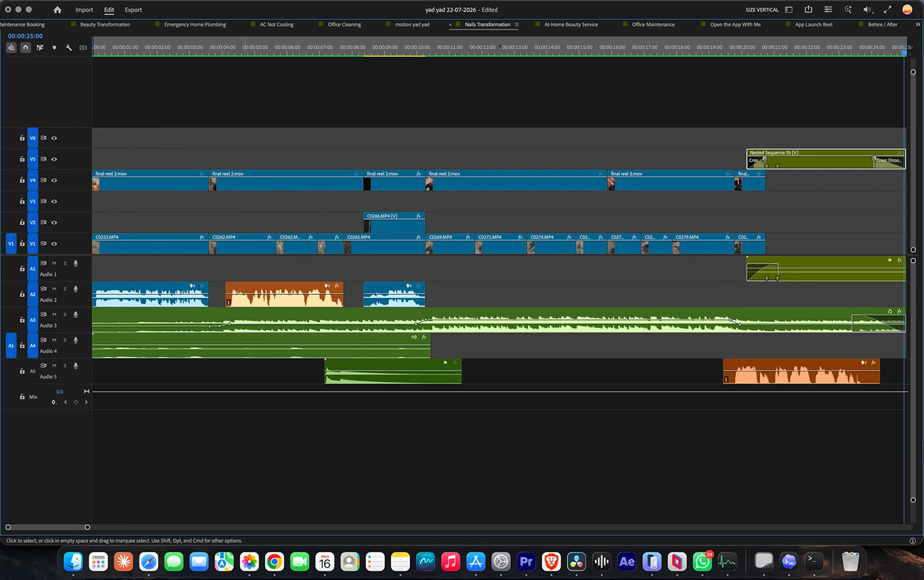Screen dimensions: 924x580
Task: Open Premiere Pro in the Dock
Action: click(x=526, y=562)
